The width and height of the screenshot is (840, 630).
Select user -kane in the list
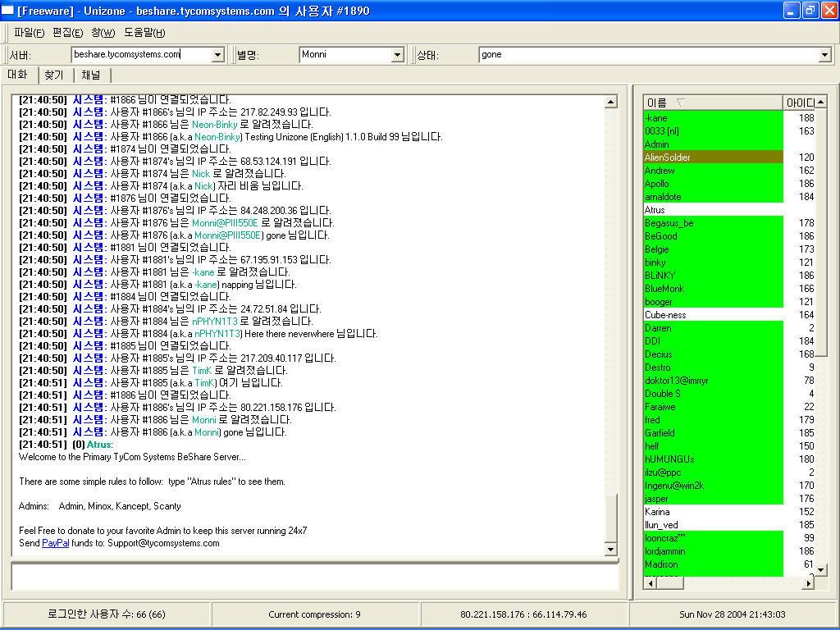pos(713,118)
